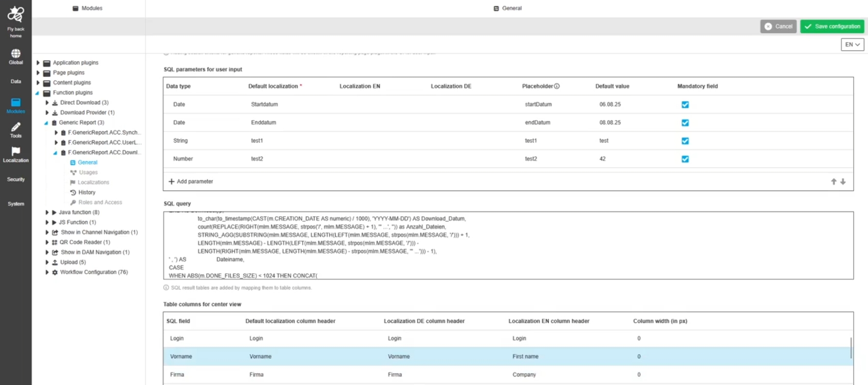Click the move parameter up arrow
Image resolution: width=868 pixels, height=385 pixels.
click(x=834, y=182)
